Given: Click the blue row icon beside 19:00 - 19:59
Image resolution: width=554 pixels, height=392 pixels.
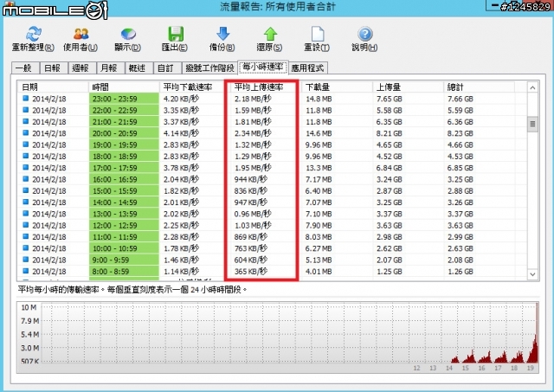Looking at the screenshot, I should click(25, 145).
